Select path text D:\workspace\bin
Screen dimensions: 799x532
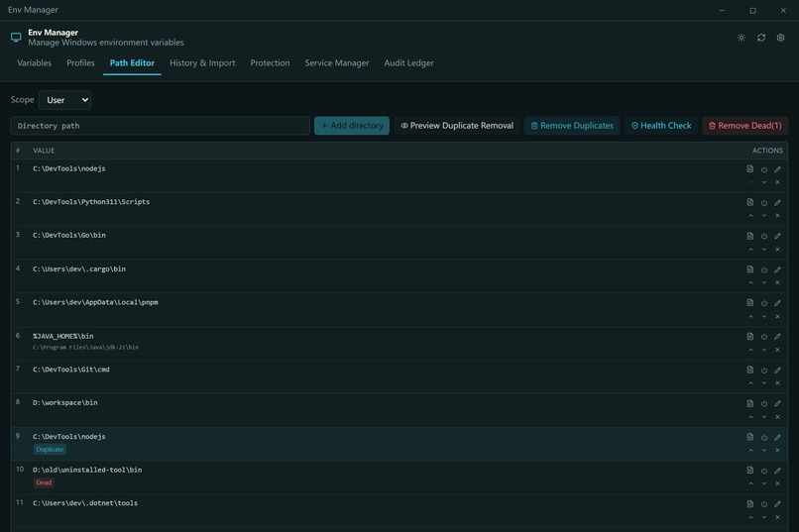coord(65,402)
